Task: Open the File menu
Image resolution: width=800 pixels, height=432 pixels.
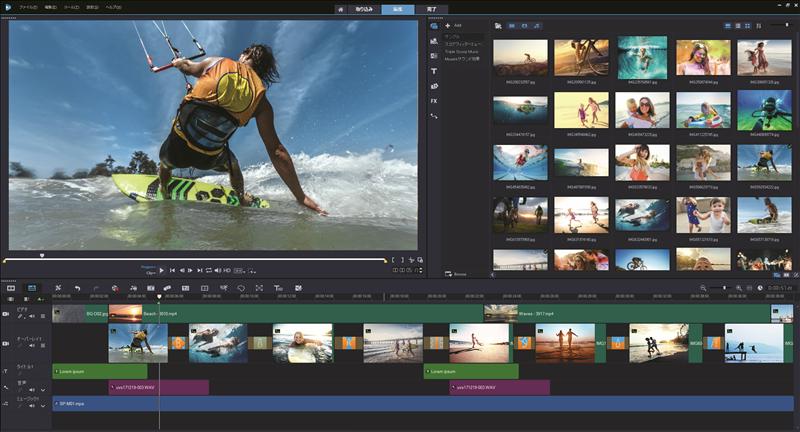Action: tap(28, 8)
